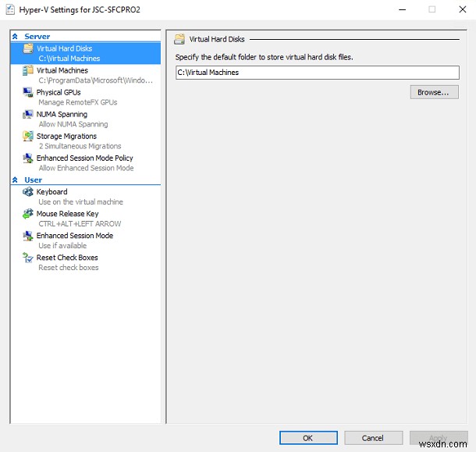
Task: Click 'Manage RemoteFX GPUs' subtitle
Action: [78, 102]
